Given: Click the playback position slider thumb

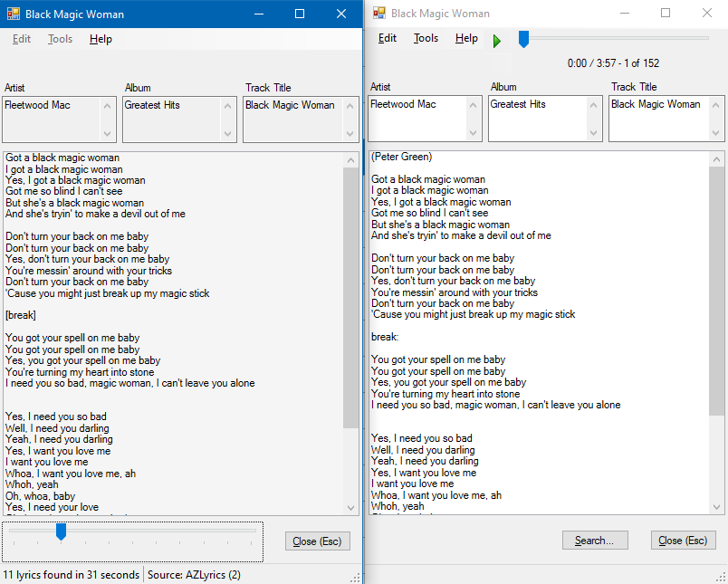Looking at the screenshot, I should tap(523, 40).
